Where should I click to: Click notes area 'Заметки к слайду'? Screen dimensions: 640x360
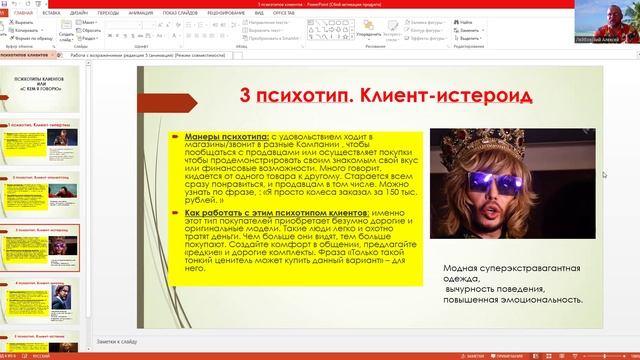click(117, 341)
